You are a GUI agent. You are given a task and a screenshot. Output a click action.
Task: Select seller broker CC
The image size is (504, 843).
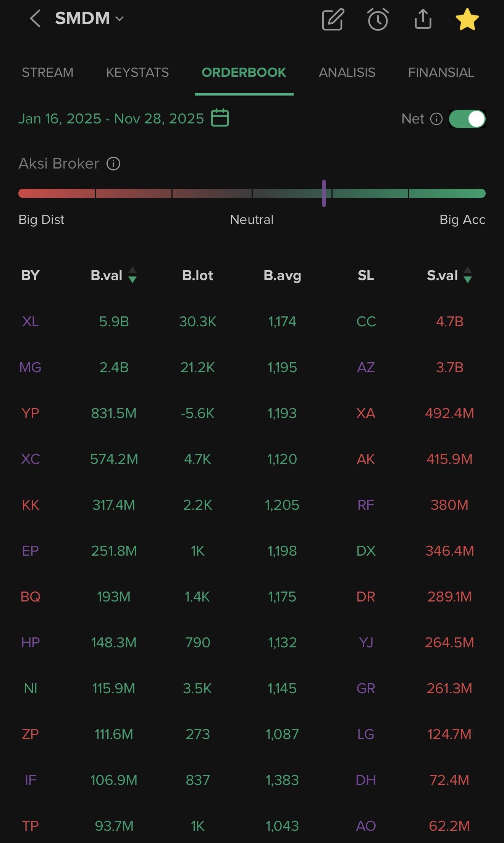coord(366,322)
